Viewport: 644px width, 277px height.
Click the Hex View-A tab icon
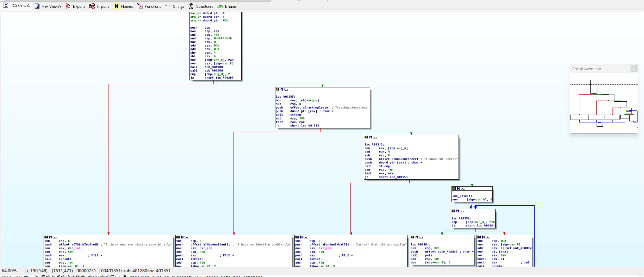pyautogui.click(x=37, y=6)
